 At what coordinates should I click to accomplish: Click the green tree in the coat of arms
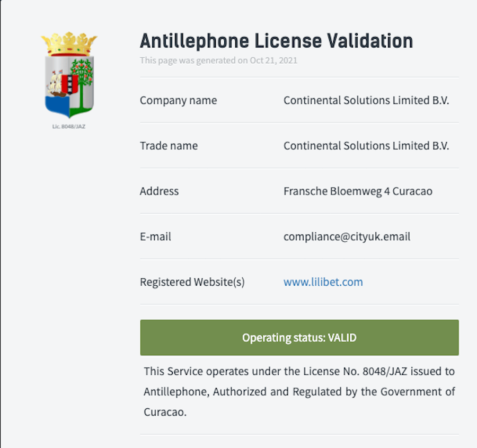point(82,82)
